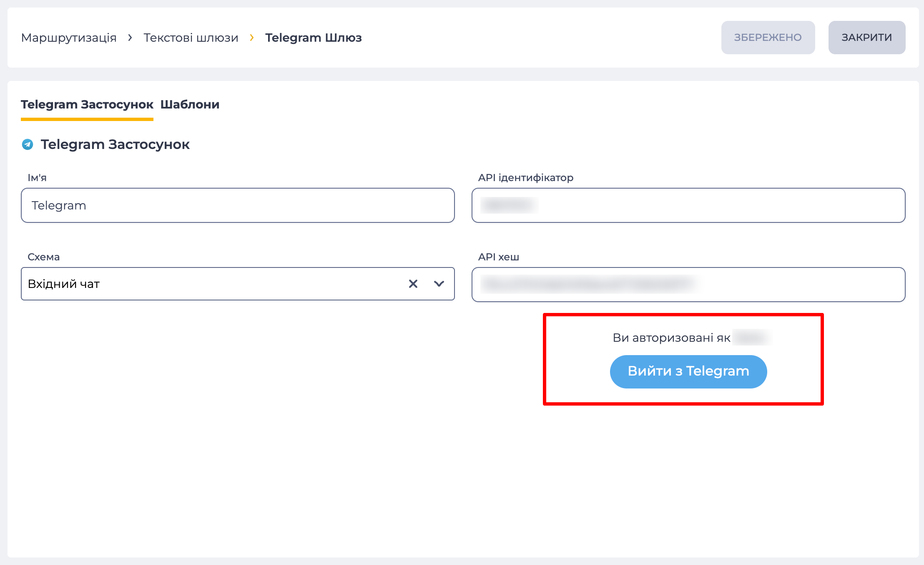Click the API хеш field
924x565 pixels.
click(688, 285)
